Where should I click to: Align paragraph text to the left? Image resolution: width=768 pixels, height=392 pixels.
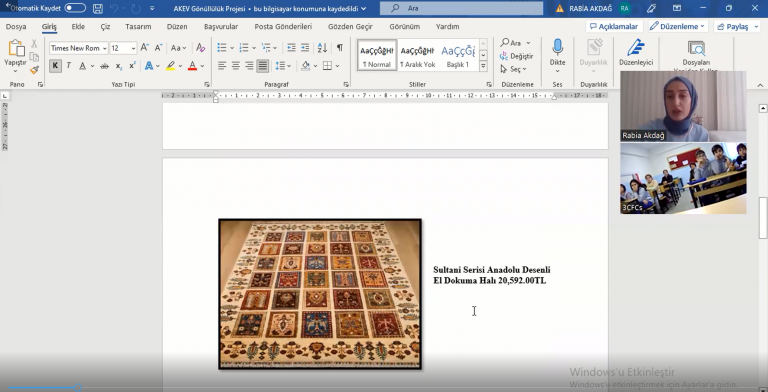(x=222, y=66)
